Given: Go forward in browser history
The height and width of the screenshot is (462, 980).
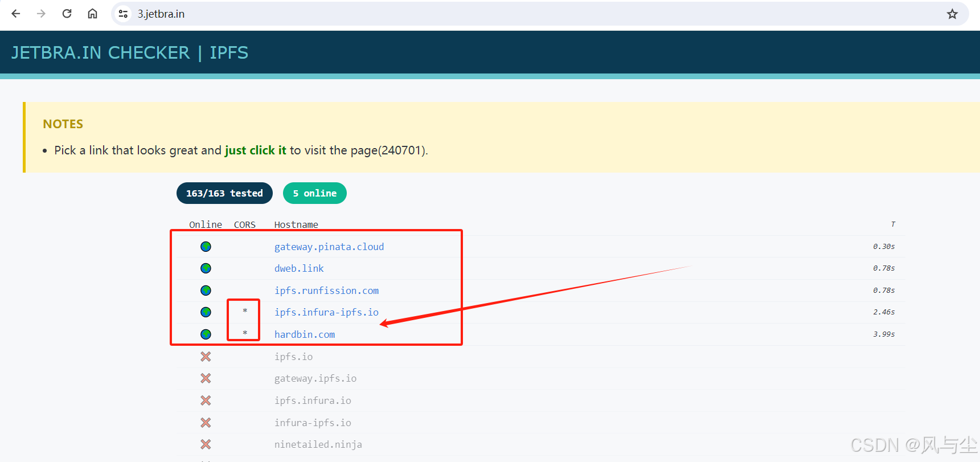Looking at the screenshot, I should pos(41,14).
